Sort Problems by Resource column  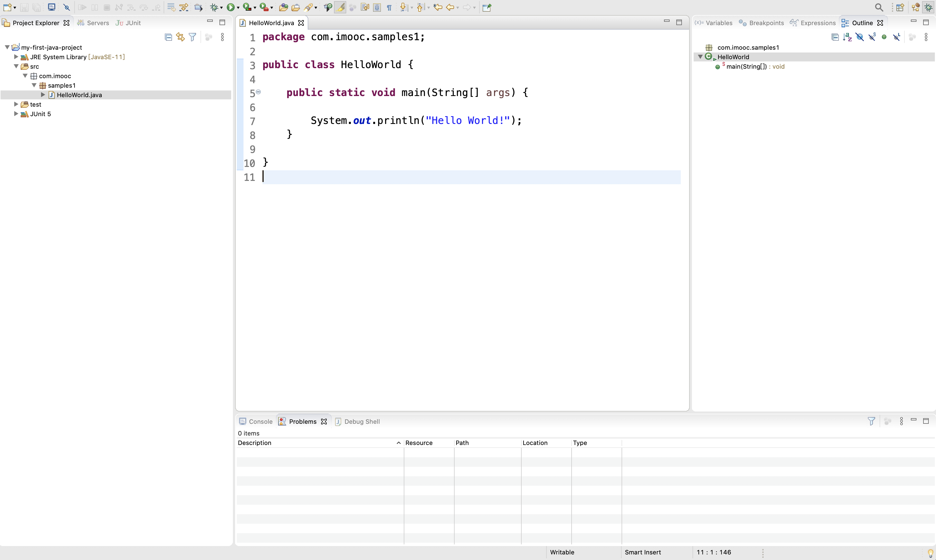pyautogui.click(x=429, y=443)
